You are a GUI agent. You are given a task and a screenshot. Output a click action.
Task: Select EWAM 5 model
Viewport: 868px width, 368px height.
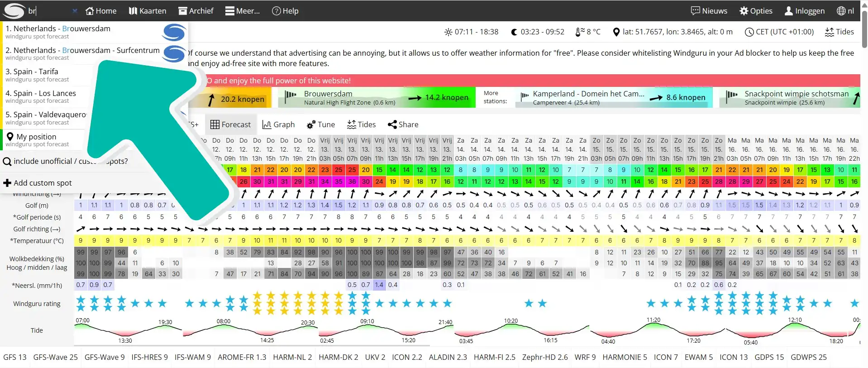(x=699, y=357)
